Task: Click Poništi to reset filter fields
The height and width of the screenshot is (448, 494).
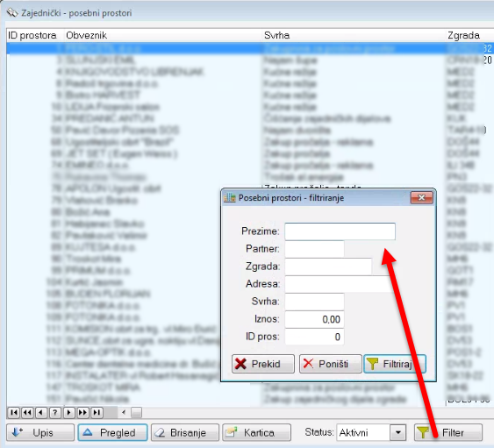Action: (331, 364)
